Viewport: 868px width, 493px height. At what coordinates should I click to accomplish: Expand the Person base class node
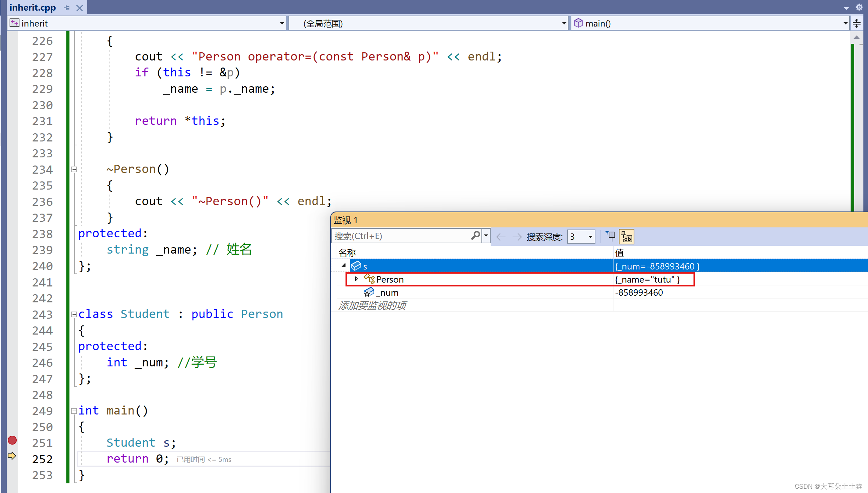[356, 279]
